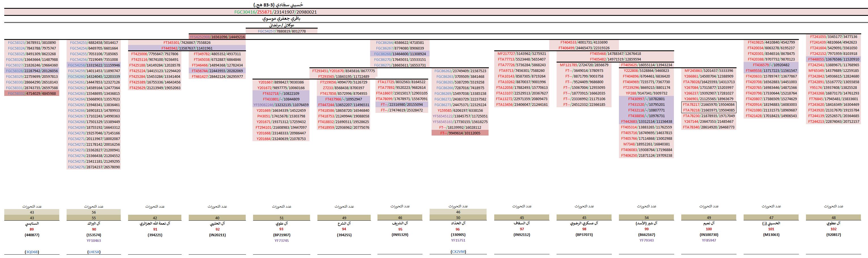The width and height of the screenshot is (868, 258).
Task: Click red index number 102
Action: coord(833,229)
